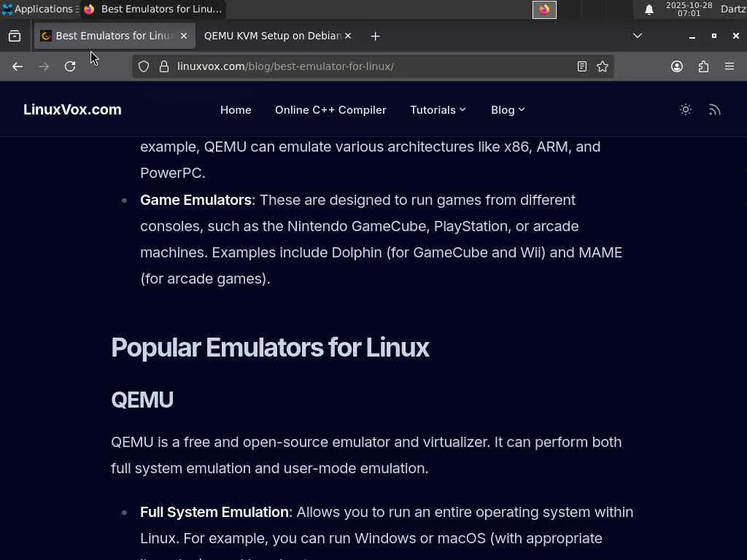Viewport: 747px width, 560px height.
Task: Bookmark this page with the star icon
Action: click(x=602, y=66)
